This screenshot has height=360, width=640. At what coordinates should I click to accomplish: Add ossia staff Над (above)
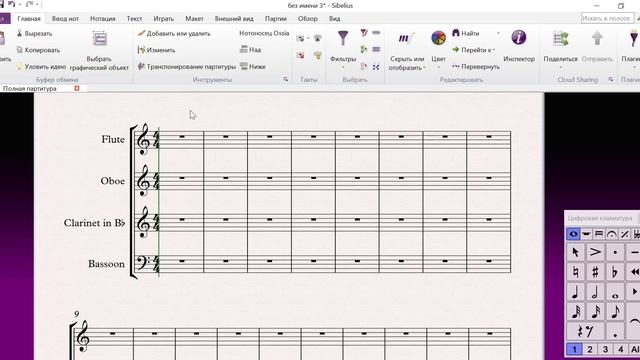(251, 50)
